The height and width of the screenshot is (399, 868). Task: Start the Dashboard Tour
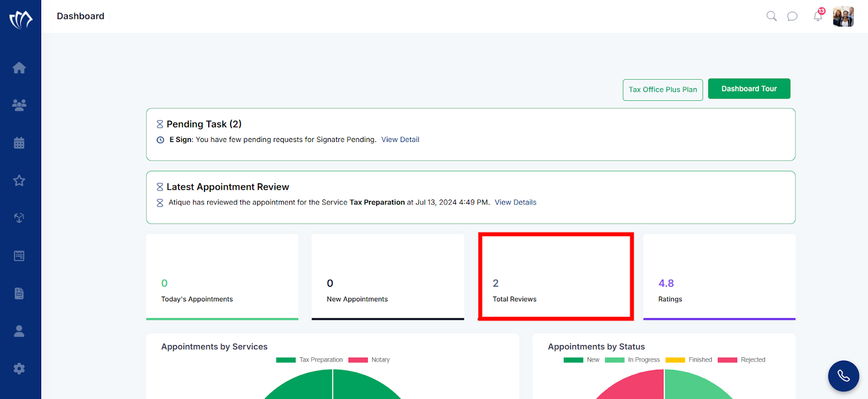pos(749,89)
